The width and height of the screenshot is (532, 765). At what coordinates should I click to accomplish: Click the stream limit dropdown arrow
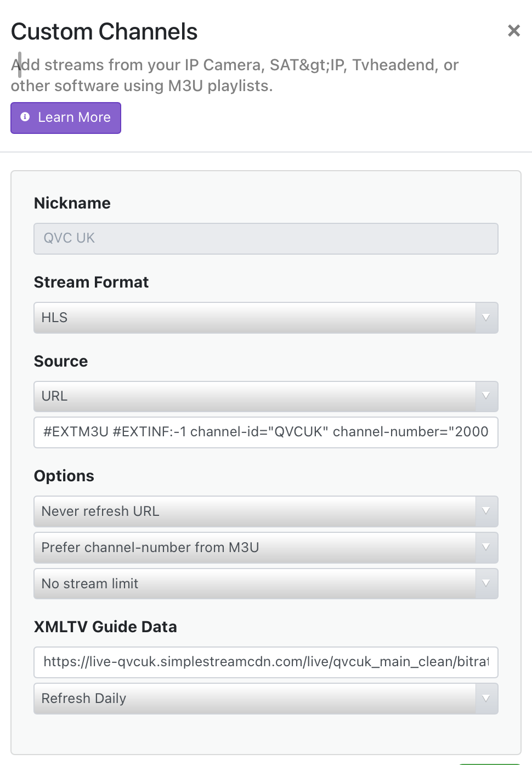[x=486, y=584]
